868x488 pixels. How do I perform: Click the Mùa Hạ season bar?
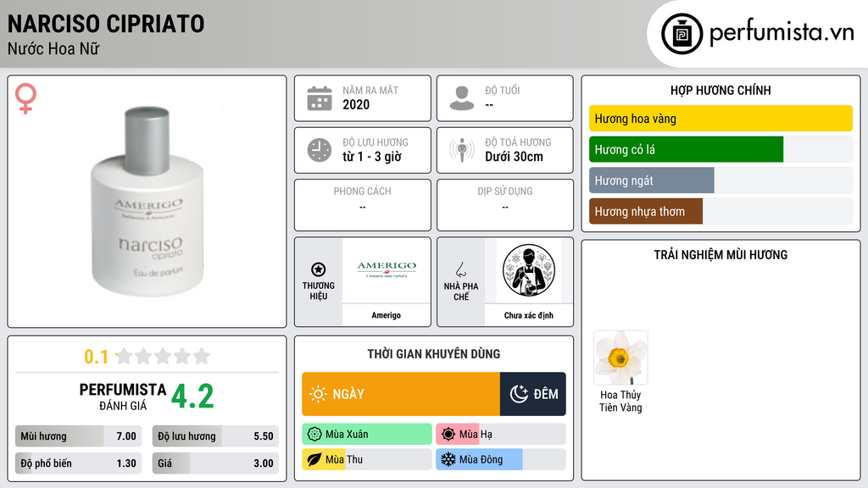point(501,435)
